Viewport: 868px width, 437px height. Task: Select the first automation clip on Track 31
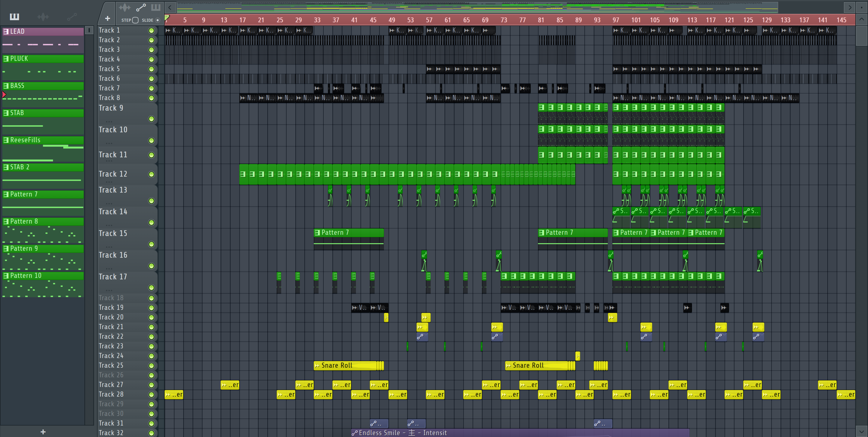click(x=379, y=423)
